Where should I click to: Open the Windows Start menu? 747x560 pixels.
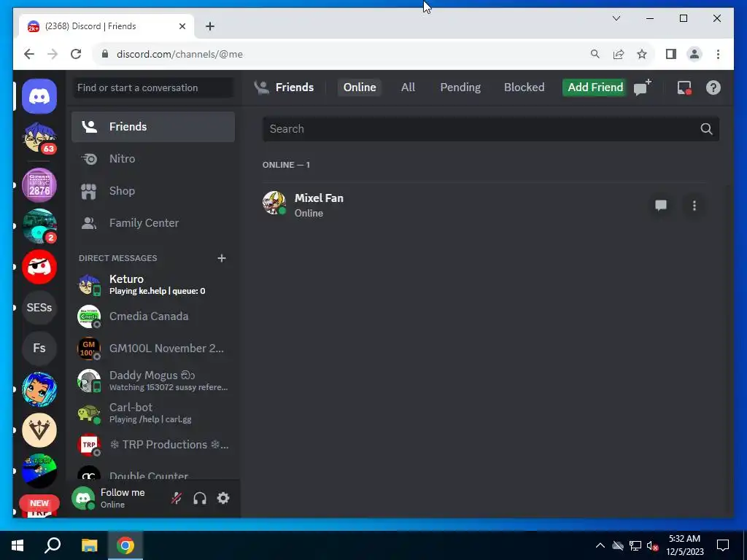tap(18, 545)
